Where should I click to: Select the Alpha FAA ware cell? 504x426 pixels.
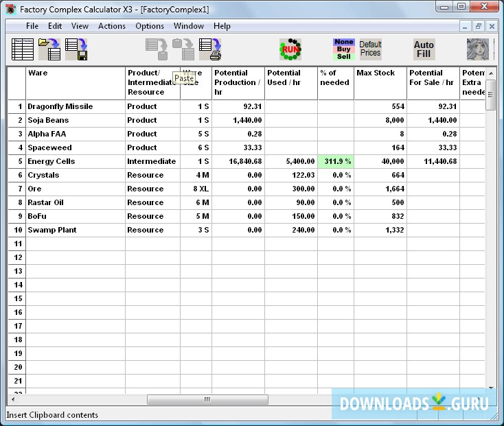pyautogui.click(x=76, y=134)
